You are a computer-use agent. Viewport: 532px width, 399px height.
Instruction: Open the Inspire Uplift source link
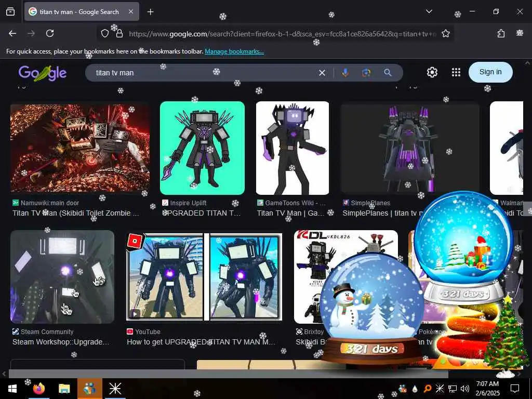tap(184, 203)
